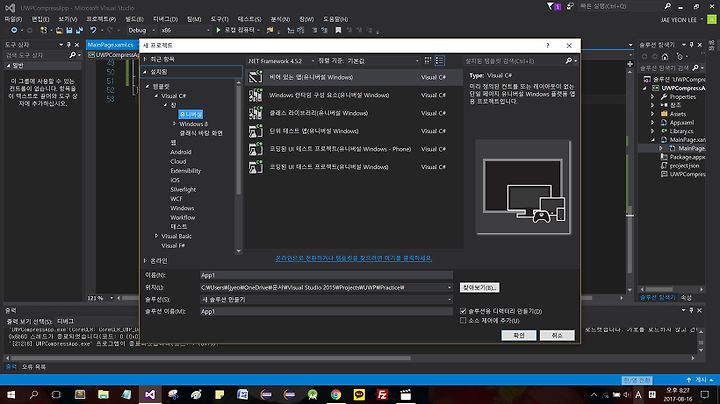Click the Browse button next to location
Image resolution: width=720 pixels, height=404 pixels.
pyautogui.click(x=479, y=287)
